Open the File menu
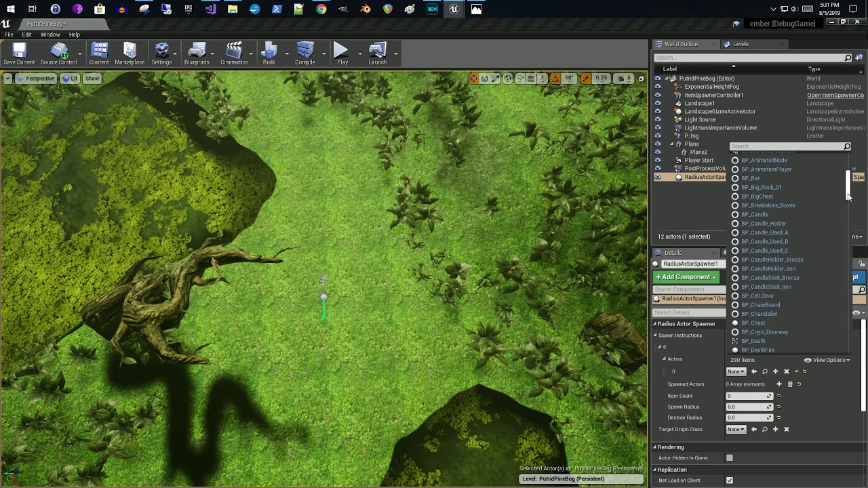This screenshot has height=488, width=868. (x=9, y=35)
